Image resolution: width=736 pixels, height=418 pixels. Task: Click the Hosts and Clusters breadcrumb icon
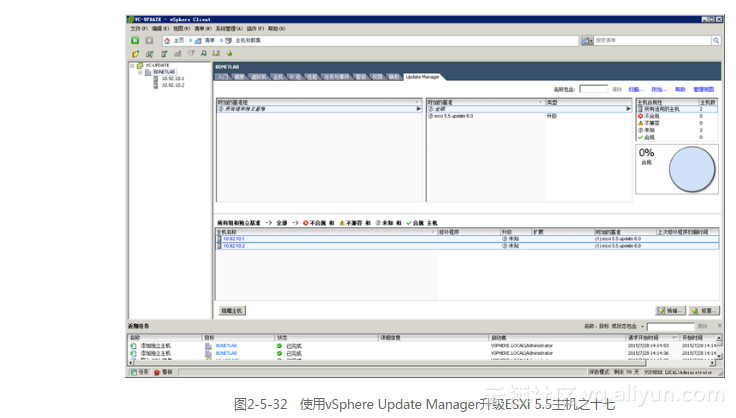[x=229, y=41]
